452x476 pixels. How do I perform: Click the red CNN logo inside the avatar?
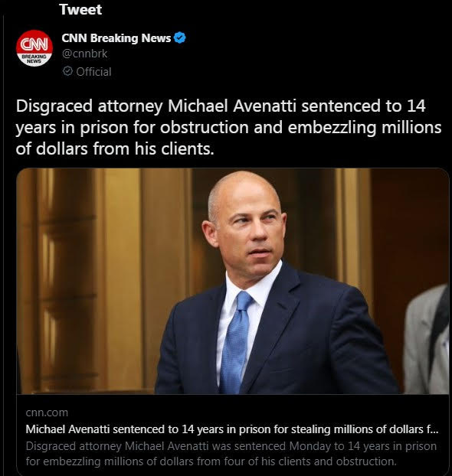click(34, 44)
